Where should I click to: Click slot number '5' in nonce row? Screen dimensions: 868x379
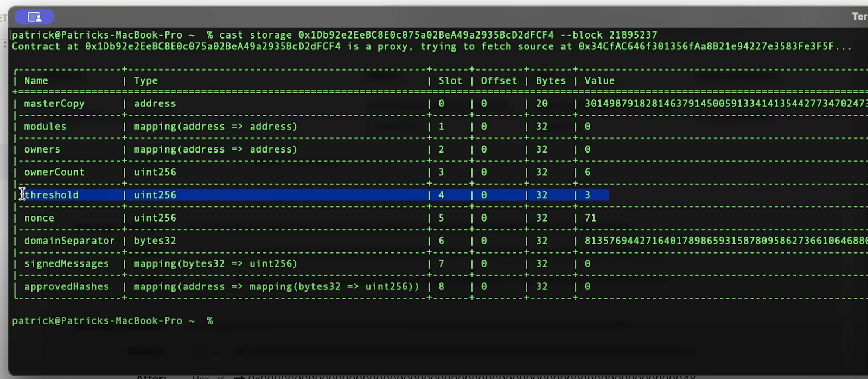[442, 218]
